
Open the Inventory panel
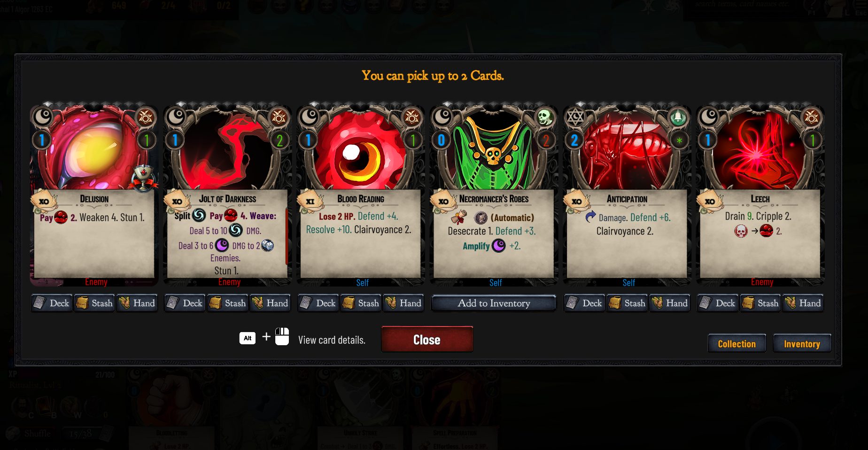click(802, 343)
